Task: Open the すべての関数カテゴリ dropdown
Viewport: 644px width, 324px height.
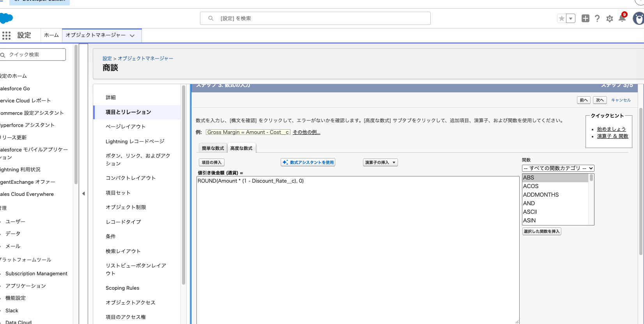Action: coord(558,168)
